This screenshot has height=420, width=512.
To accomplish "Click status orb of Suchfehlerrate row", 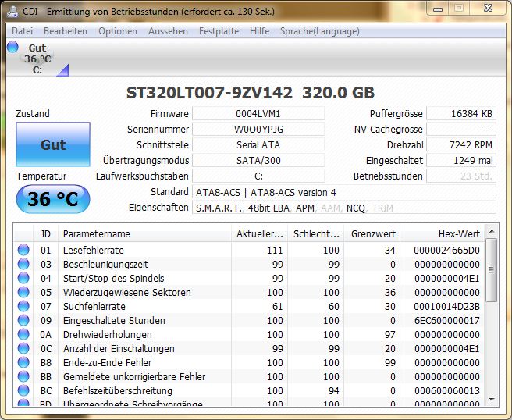I will pos(23,306).
